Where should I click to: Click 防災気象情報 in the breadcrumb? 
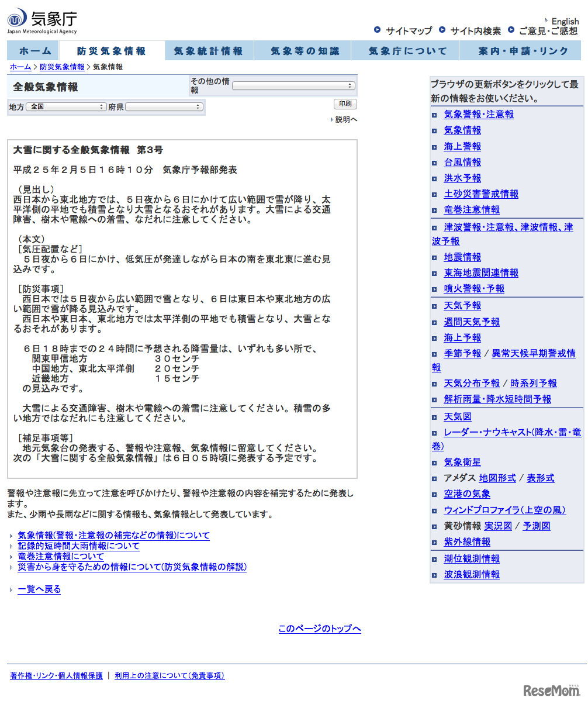pyautogui.click(x=62, y=67)
